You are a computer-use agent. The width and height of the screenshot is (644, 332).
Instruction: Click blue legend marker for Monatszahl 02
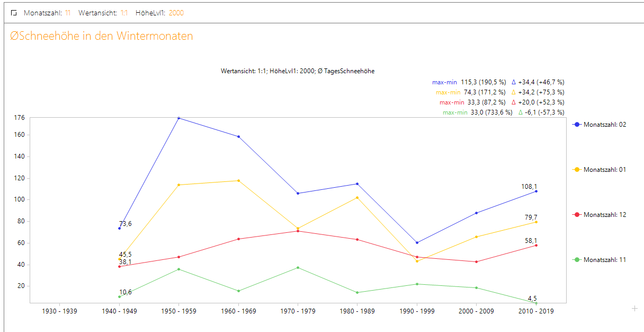tap(577, 125)
